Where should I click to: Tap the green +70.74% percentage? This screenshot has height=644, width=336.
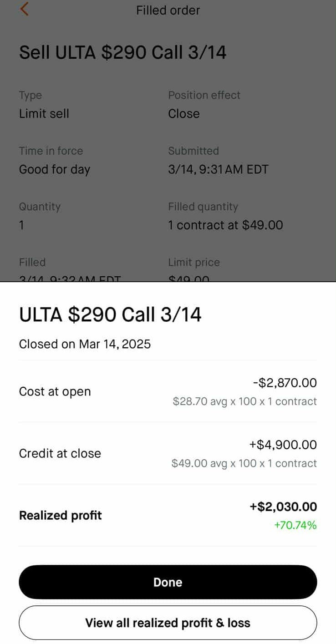(295, 525)
